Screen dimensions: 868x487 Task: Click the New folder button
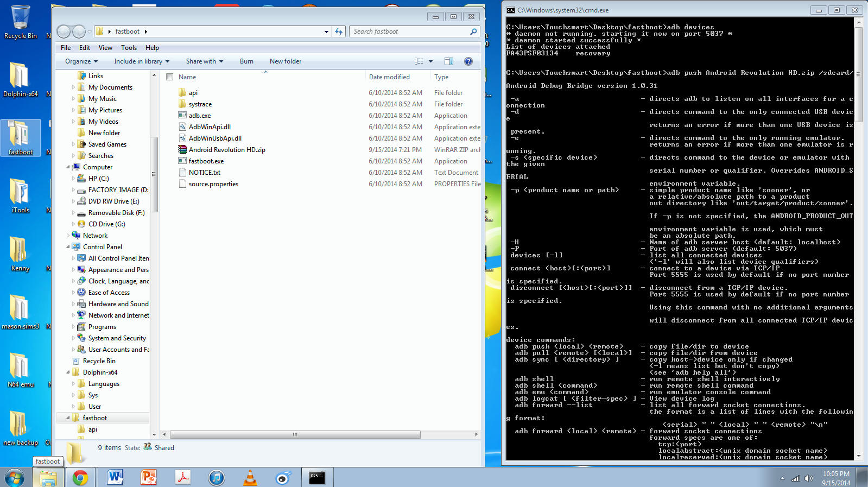pos(286,61)
